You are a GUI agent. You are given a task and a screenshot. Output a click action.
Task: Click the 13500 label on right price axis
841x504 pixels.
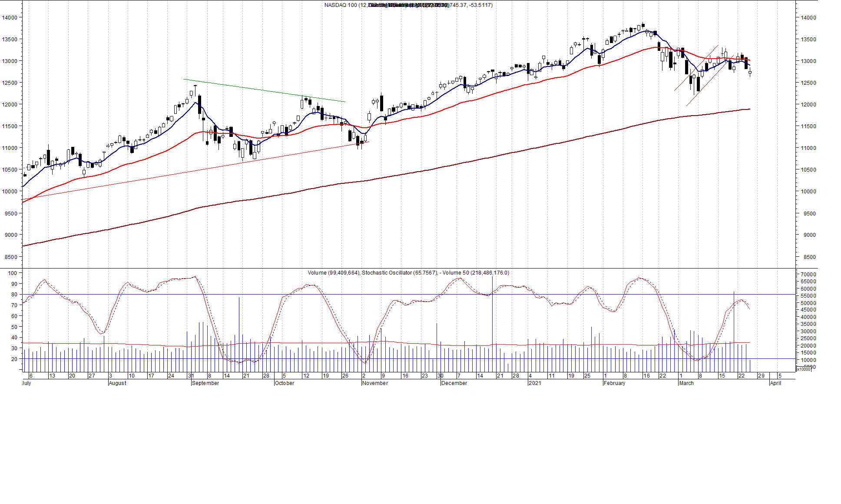809,40
